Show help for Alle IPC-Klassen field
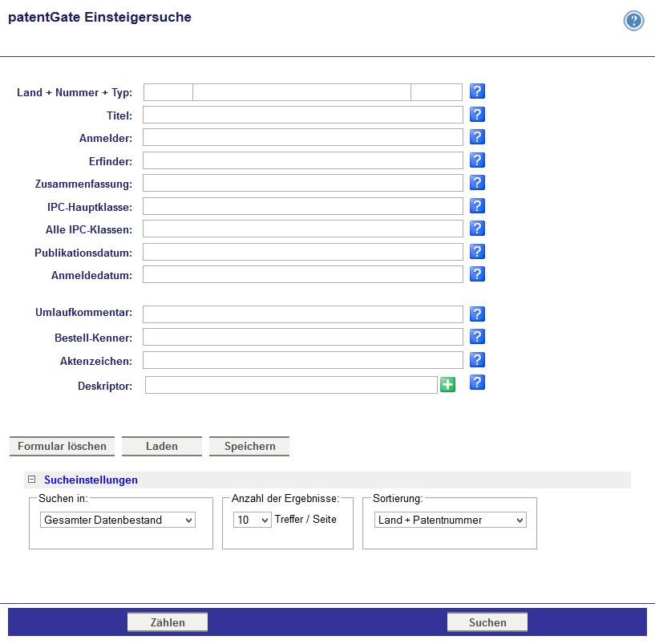This screenshot has width=655, height=644. point(477,229)
